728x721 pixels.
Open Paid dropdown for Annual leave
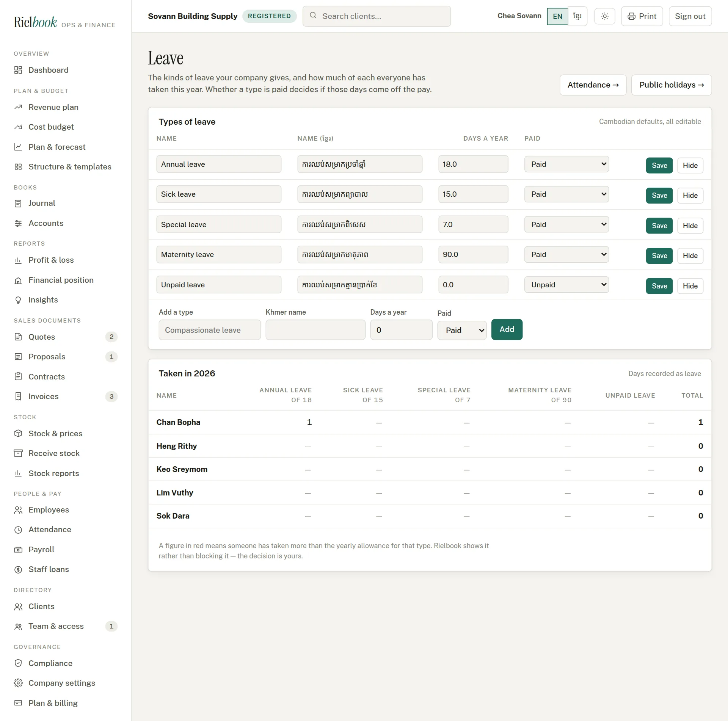tap(566, 164)
